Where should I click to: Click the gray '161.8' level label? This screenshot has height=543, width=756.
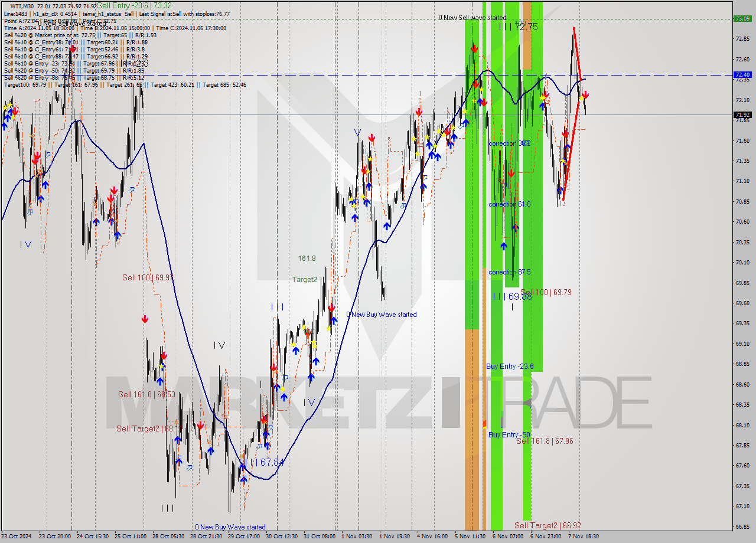307,259
